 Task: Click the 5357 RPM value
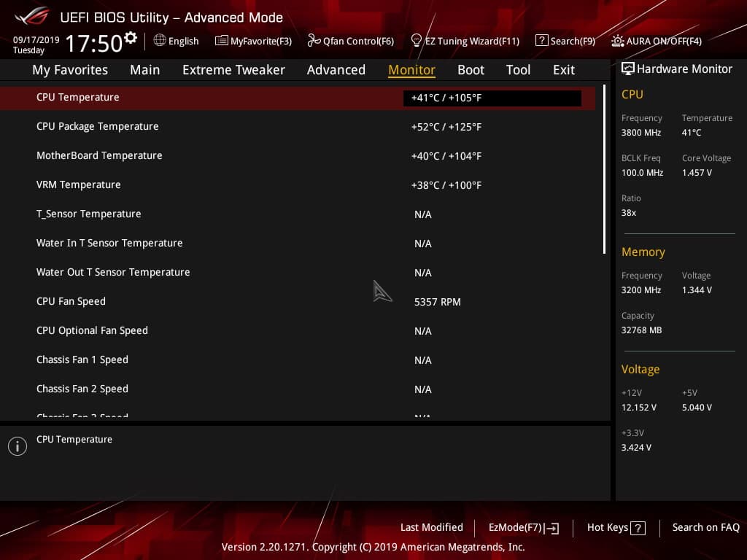click(x=438, y=302)
